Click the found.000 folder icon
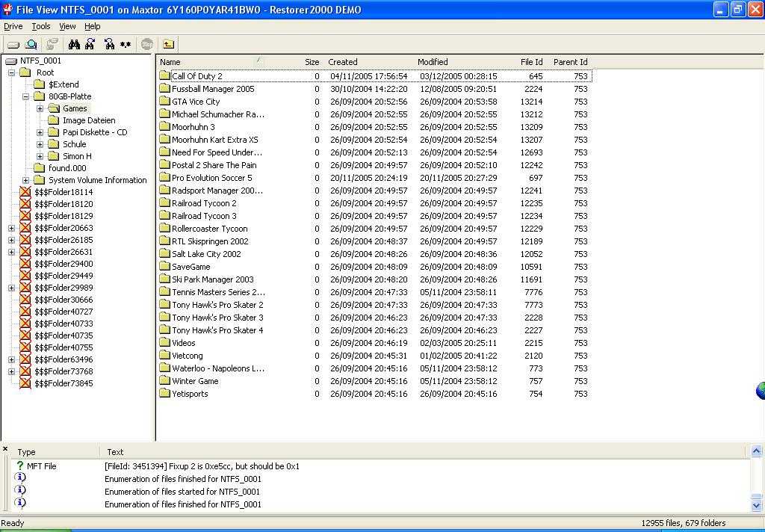Image resolution: width=765 pixels, height=532 pixels. (39, 168)
